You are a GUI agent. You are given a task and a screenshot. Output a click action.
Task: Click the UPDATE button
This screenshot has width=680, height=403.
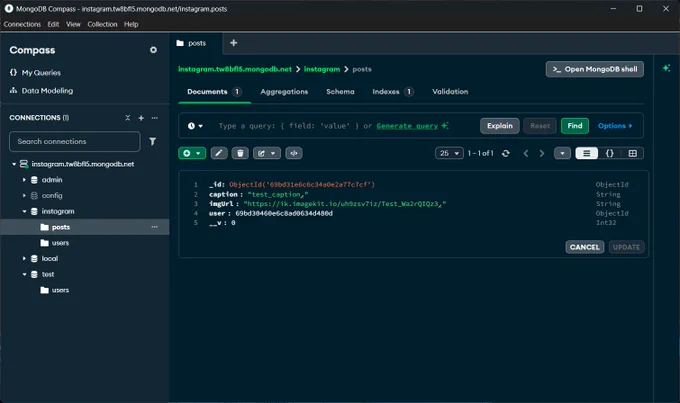pyautogui.click(x=626, y=247)
